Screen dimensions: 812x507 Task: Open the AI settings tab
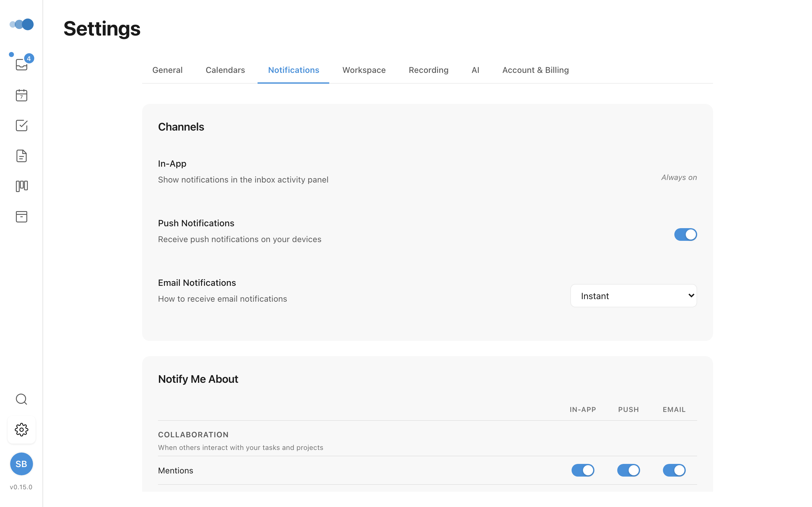(x=475, y=70)
